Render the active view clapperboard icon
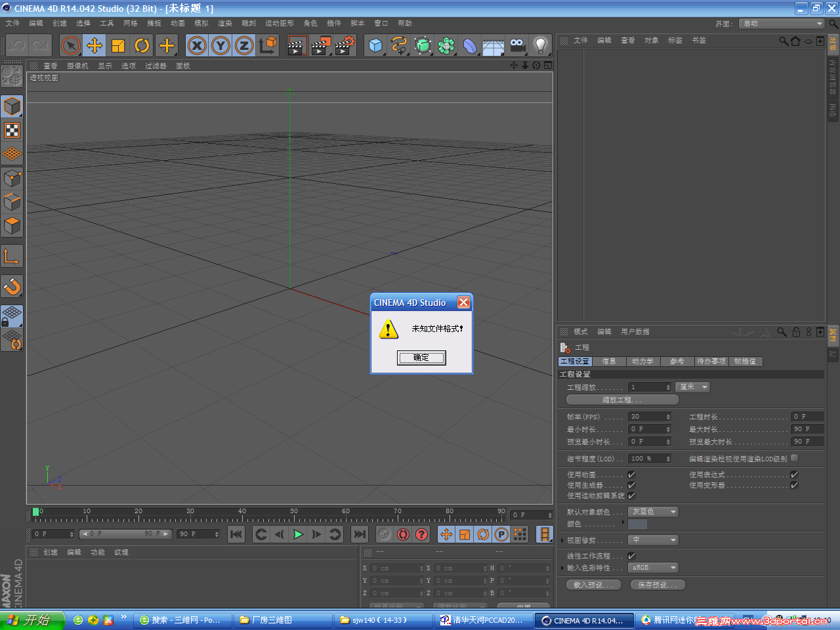The width and height of the screenshot is (840, 630). 297,45
